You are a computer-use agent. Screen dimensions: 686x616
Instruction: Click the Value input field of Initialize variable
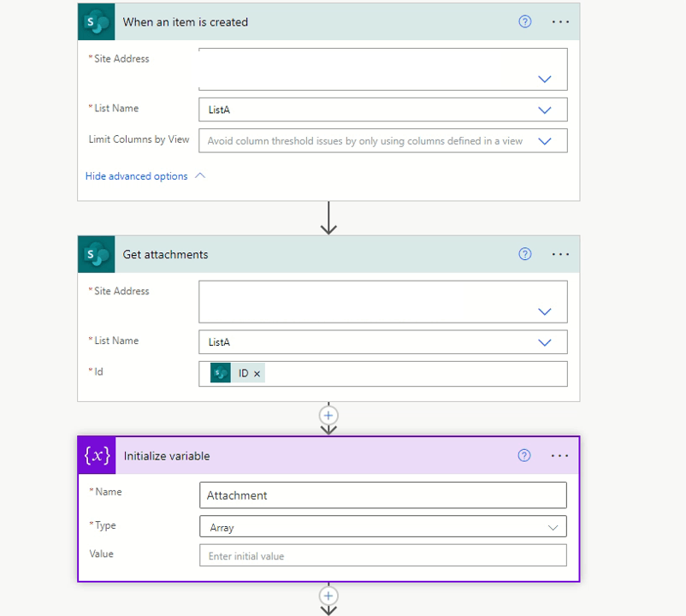coord(382,555)
